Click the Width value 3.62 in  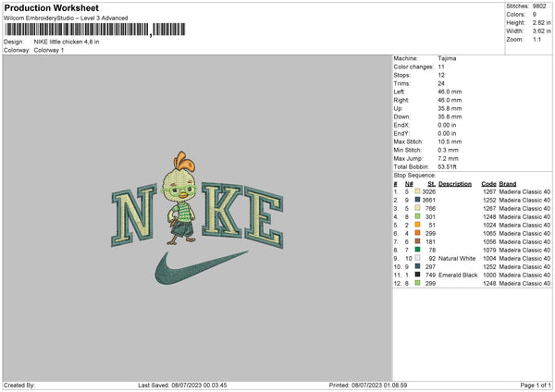pyautogui.click(x=541, y=31)
